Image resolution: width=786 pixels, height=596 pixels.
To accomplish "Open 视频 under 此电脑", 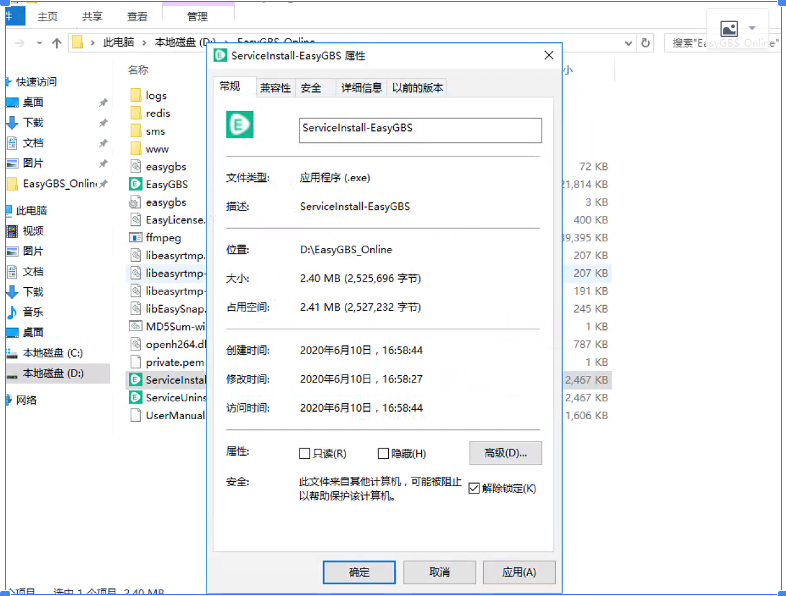I will [33, 231].
